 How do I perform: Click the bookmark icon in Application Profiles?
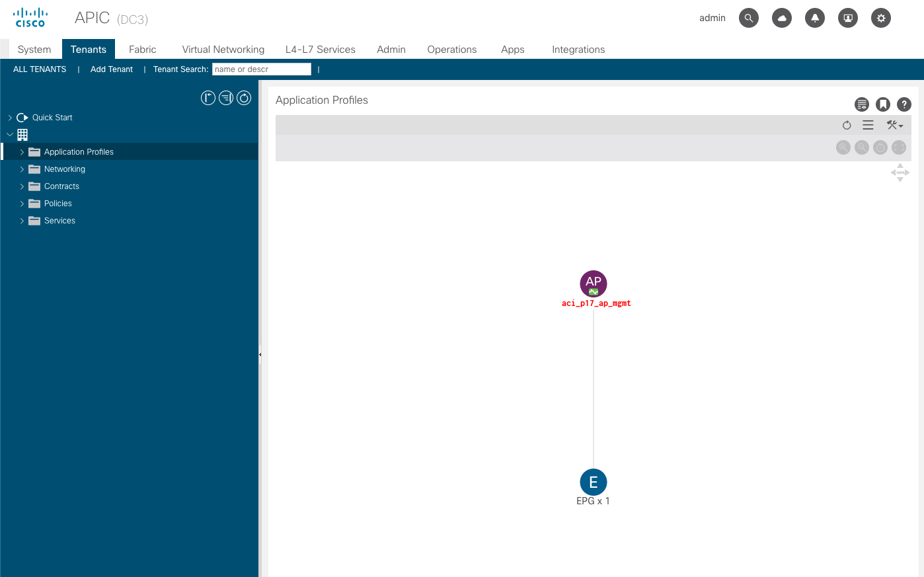coord(883,104)
